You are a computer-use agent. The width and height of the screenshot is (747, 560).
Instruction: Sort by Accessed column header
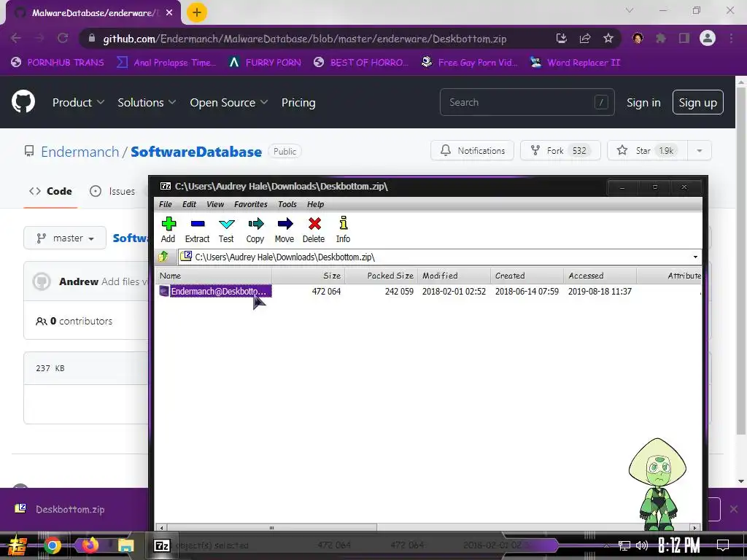(600, 276)
